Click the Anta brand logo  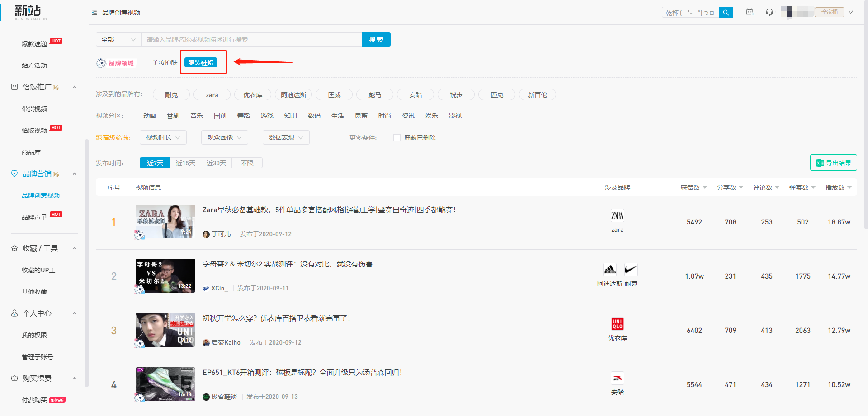pyautogui.click(x=618, y=378)
